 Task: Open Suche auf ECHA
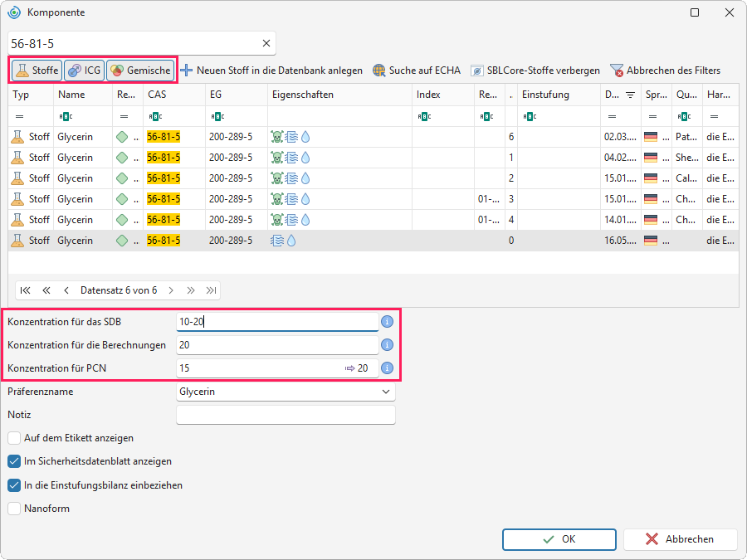pyautogui.click(x=417, y=71)
